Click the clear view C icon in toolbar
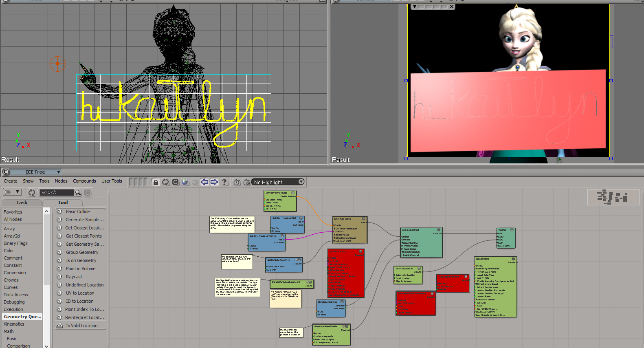Screen dimensions: 644x348 pyautogui.click(x=175, y=182)
